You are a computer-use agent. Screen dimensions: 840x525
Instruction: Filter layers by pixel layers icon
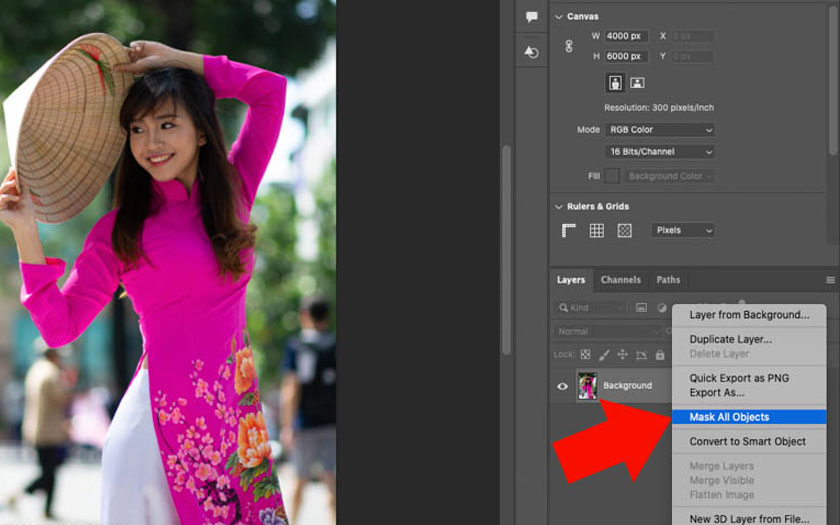click(641, 308)
